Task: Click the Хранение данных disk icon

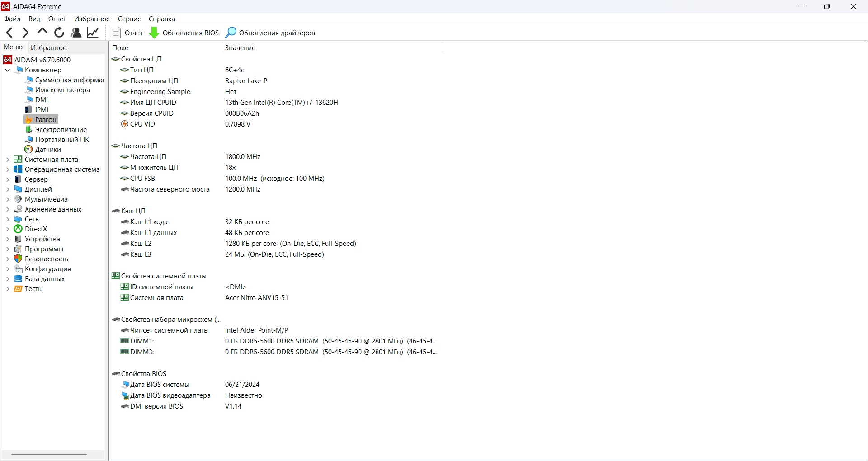Action: pos(18,209)
